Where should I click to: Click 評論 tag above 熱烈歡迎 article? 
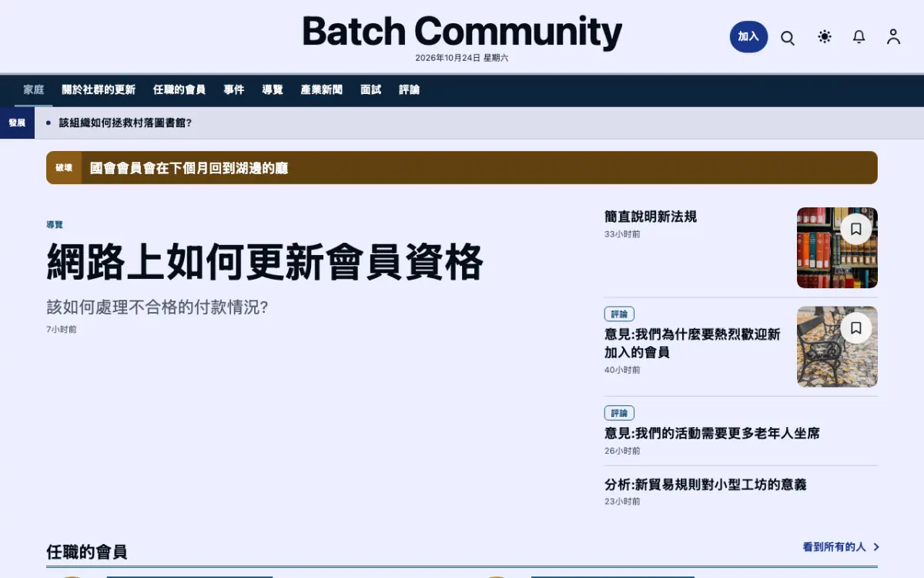click(x=619, y=314)
